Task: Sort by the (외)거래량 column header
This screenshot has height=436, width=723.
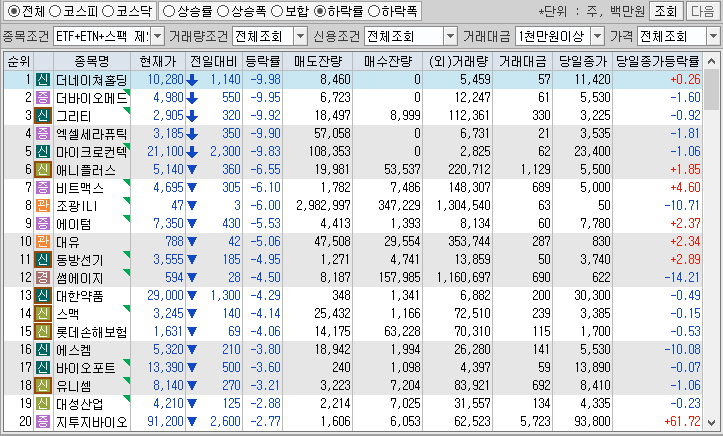Action: click(x=457, y=61)
